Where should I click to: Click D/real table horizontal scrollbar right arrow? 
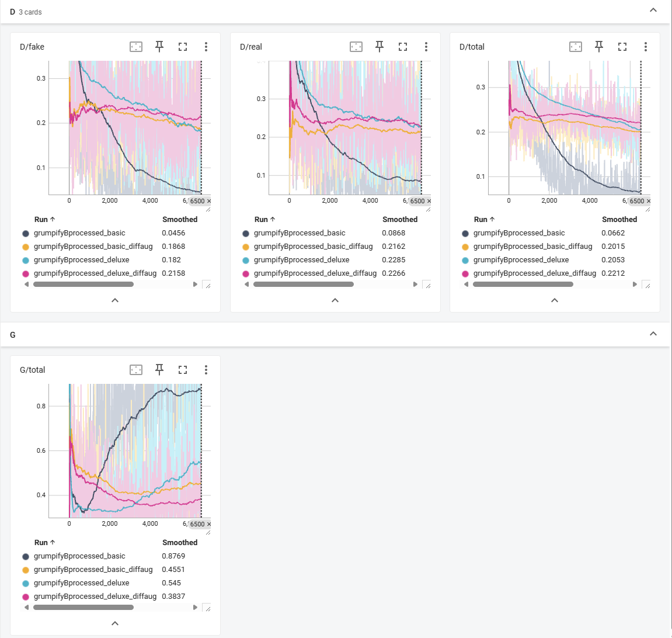(415, 285)
